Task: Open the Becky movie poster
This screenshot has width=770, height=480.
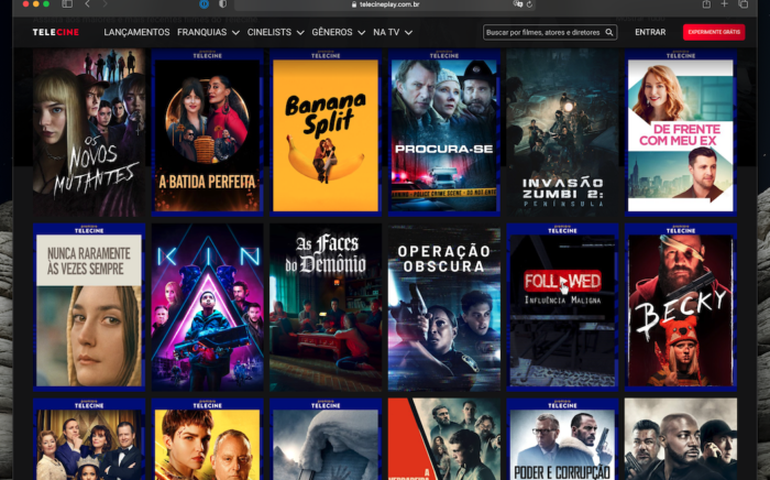Action: (681, 308)
